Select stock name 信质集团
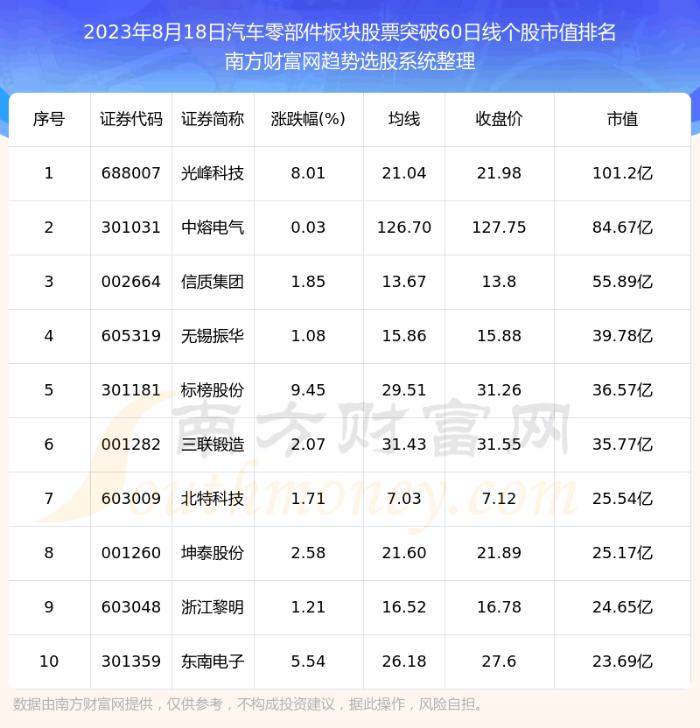 pos(213,282)
